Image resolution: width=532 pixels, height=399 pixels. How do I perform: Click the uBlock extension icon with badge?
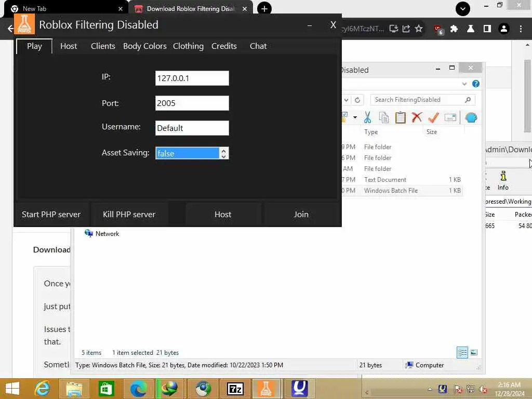pos(438,30)
